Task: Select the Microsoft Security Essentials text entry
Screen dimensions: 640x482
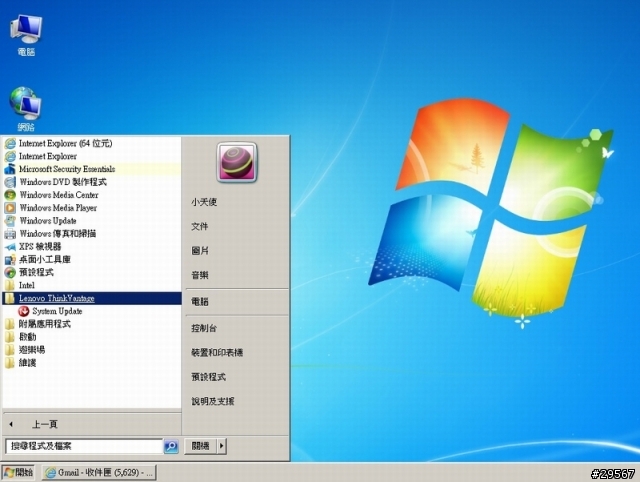Action: (x=67, y=169)
